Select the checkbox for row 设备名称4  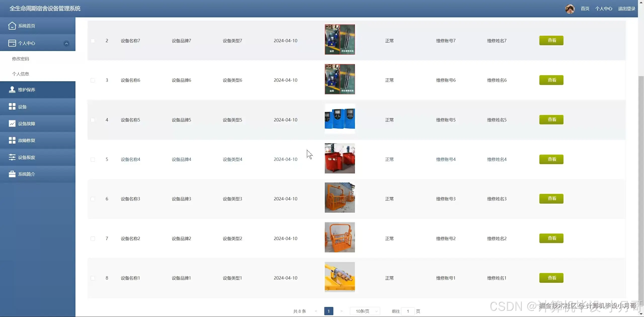pyautogui.click(x=93, y=159)
